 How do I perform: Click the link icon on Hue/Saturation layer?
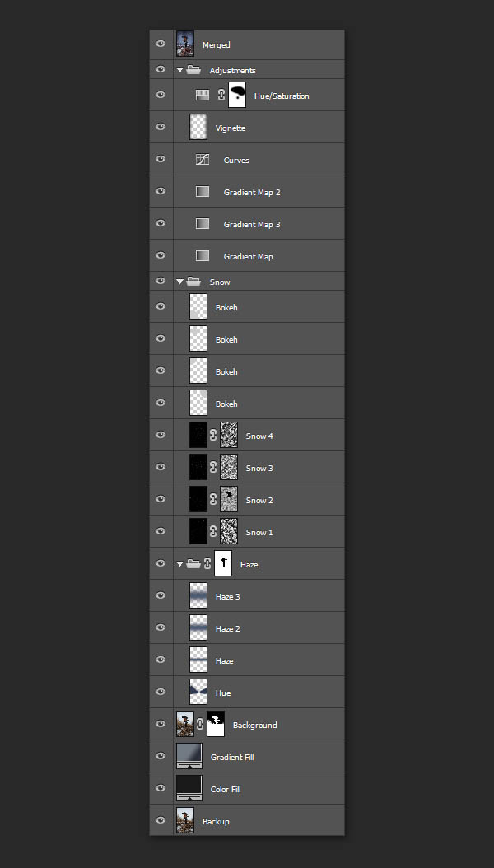(221, 96)
